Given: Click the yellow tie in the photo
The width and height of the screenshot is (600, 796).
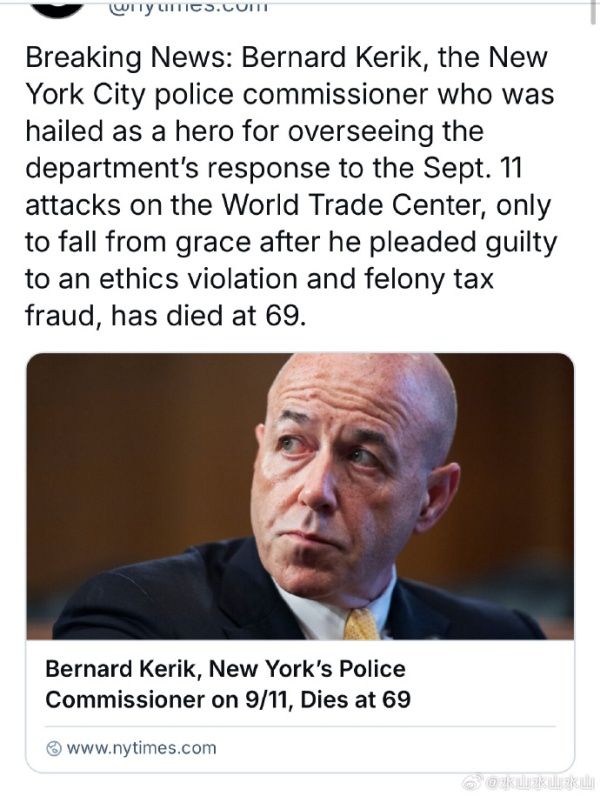Looking at the screenshot, I should pos(362,623).
